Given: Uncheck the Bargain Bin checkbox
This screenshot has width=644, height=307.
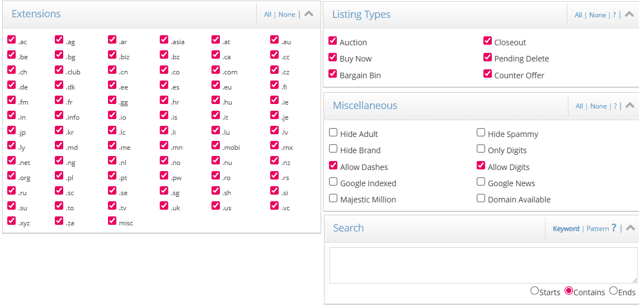Looking at the screenshot, I should 333,74.
